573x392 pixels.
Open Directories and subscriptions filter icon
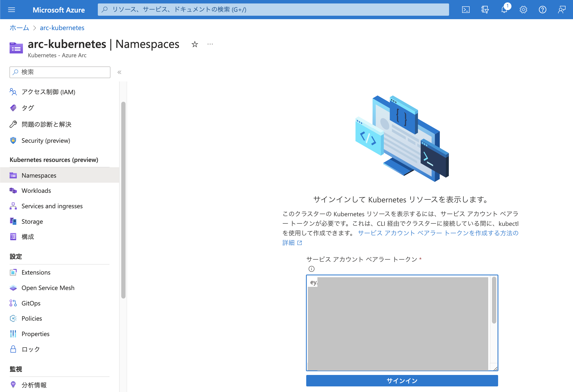[485, 10]
